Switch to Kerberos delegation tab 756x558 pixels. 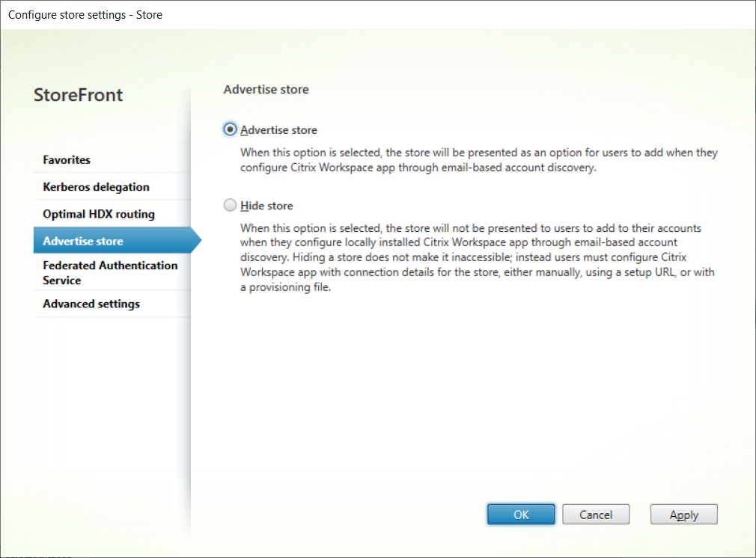click(96, 187)
